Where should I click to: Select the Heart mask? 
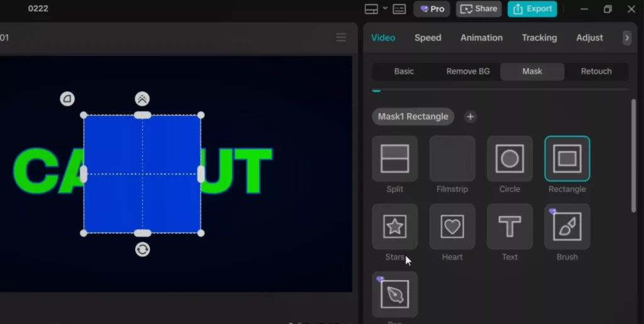(x=452, y=226)
